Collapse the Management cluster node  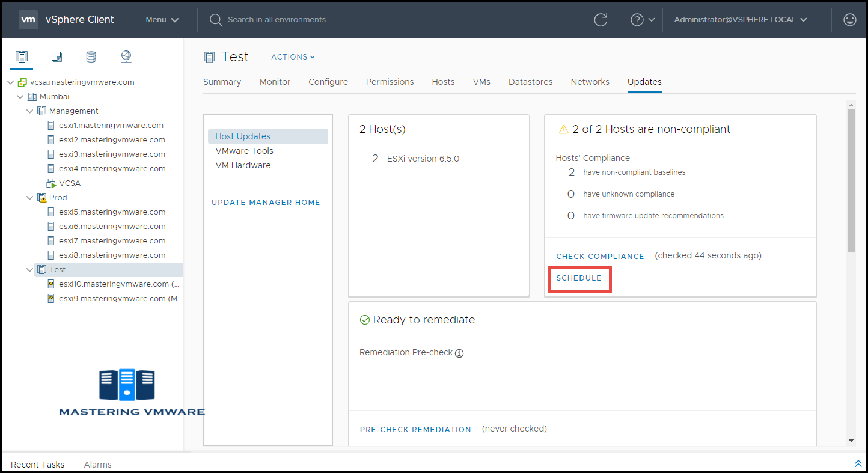click(x=30, y=111)
